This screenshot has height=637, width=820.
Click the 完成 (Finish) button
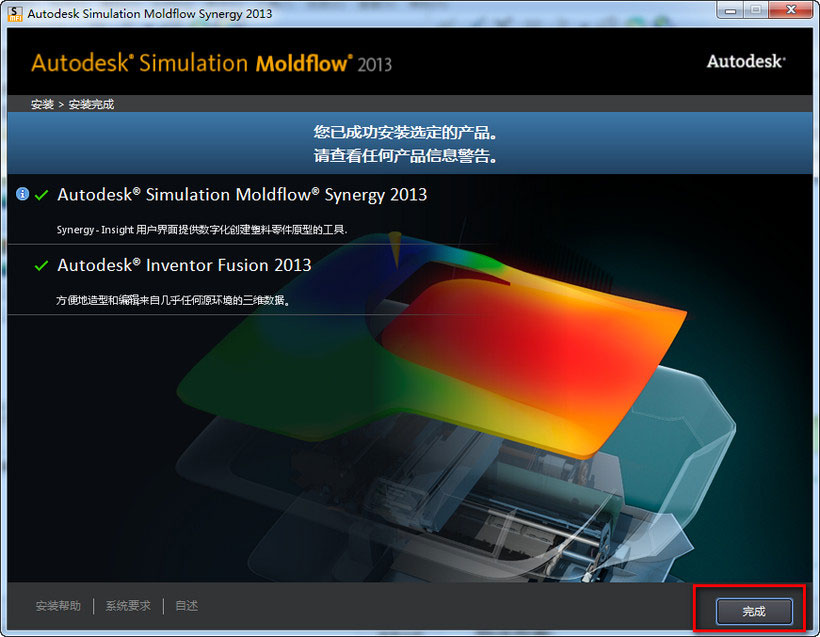coord(754,611)
